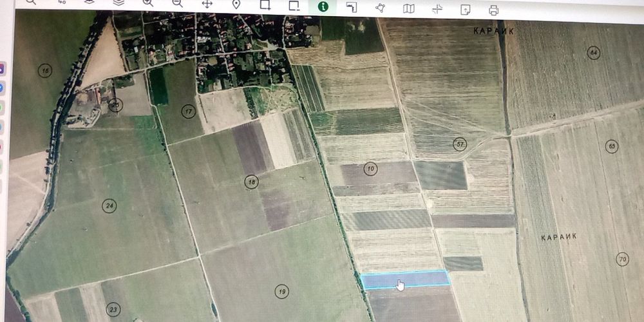Pick the angled ruler measure tool
The height and width of the screenshot is (322, 644).
[352, 7]
